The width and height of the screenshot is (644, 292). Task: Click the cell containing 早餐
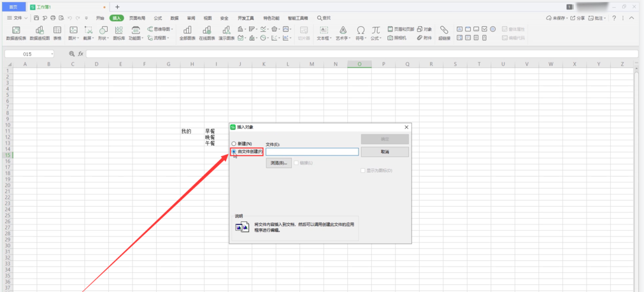[216, 131]
